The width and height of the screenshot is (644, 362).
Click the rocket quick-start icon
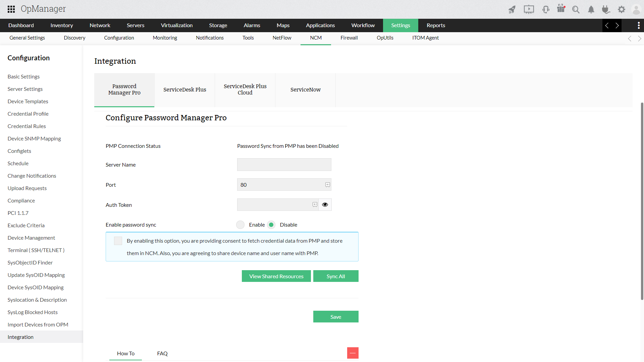coord(512,9)
